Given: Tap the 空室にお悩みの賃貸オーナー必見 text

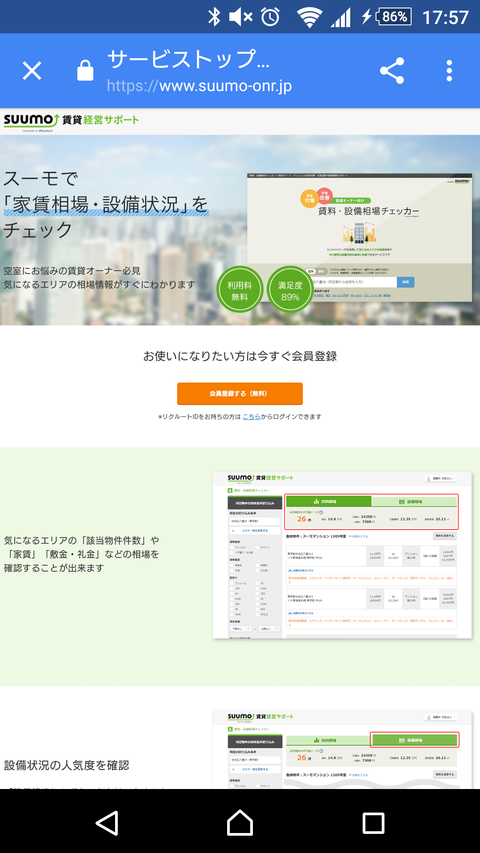Looking at the screenshot, I should click(72, 270).
